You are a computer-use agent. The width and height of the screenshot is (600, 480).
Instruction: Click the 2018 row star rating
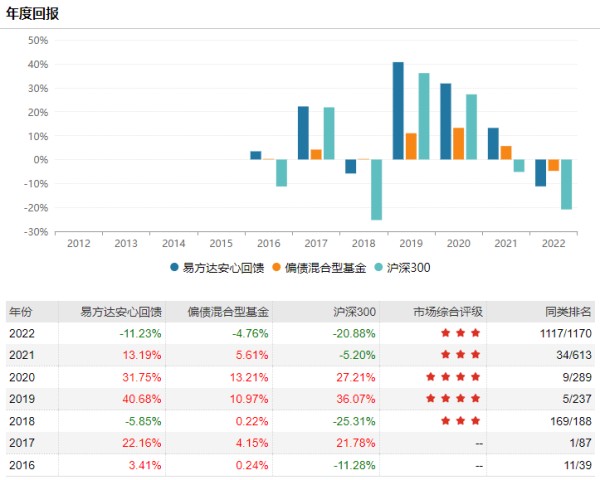pos(460,421)
